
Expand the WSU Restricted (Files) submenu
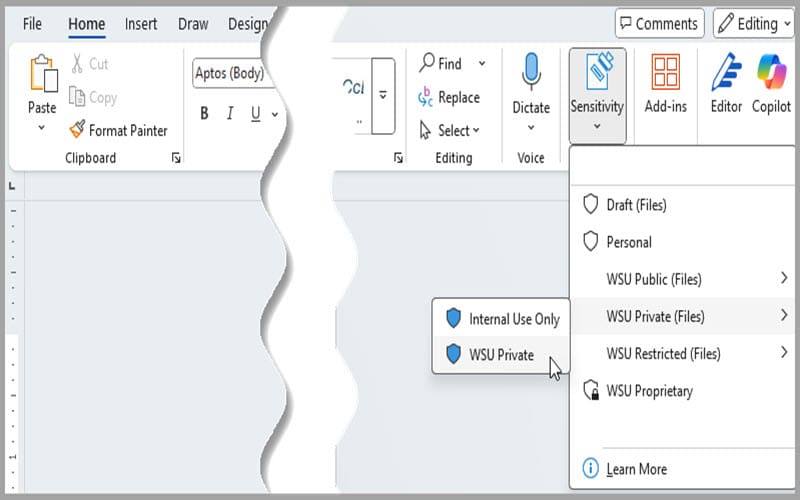tap(684, 353)
